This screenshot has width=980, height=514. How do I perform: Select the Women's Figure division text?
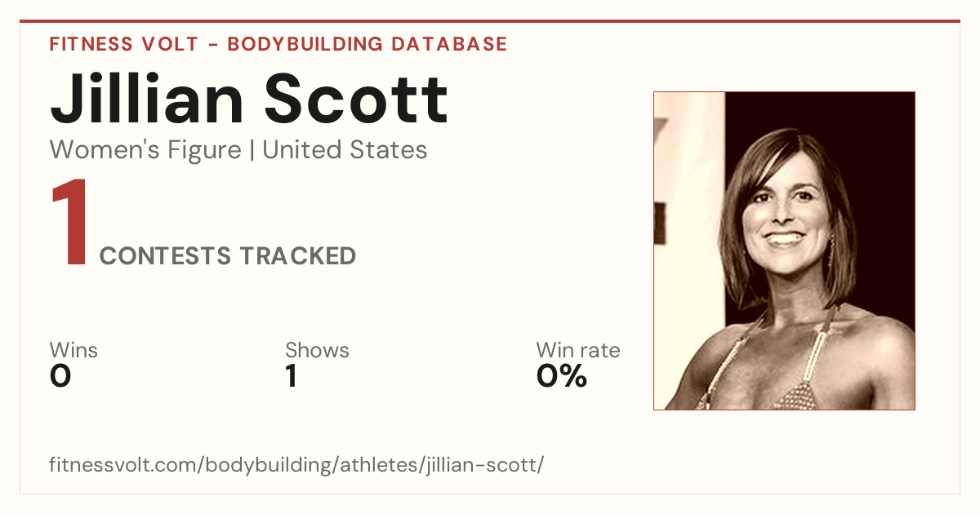(x=145, y=150)
